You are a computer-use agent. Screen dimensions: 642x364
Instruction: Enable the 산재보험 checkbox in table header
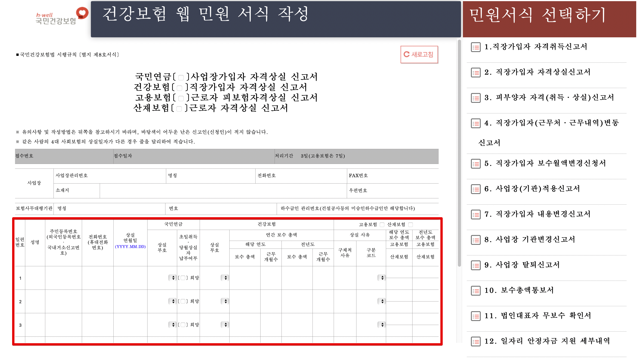[x=411, y=225]
